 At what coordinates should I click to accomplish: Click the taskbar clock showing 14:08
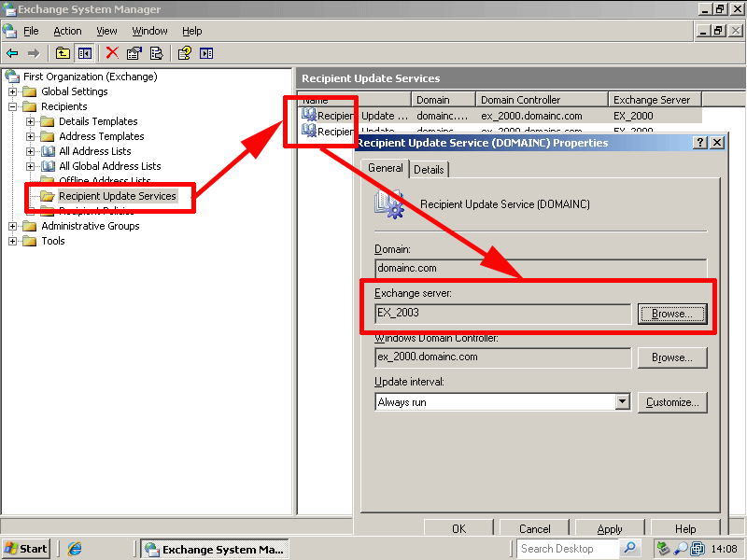[x=725, y=549]
